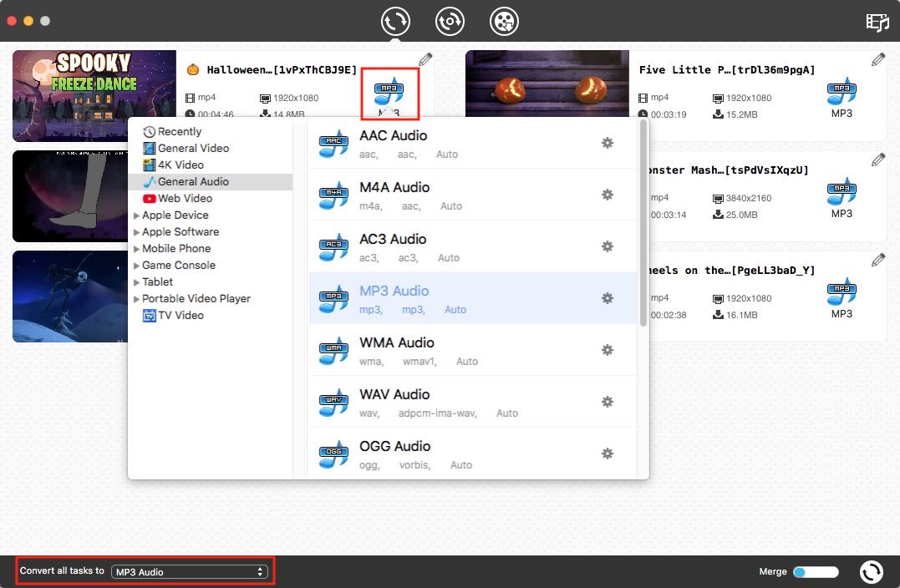
Task: Click the Convert tab icon in top toolbar
Action: (395, 22)
